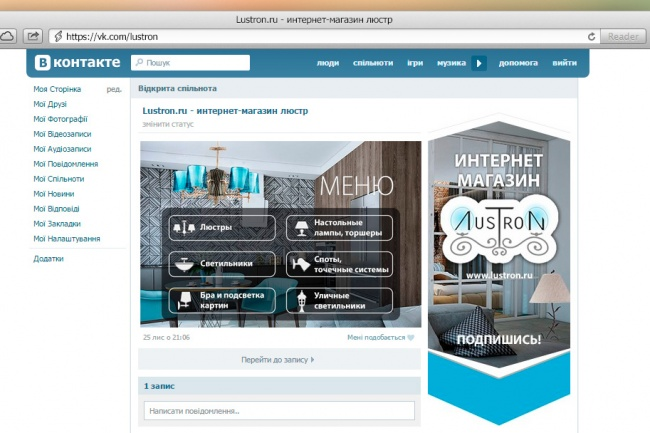Click the post date 25 лис о 21:06
This screenshot has height=433, width=650.
coord(166,337)
